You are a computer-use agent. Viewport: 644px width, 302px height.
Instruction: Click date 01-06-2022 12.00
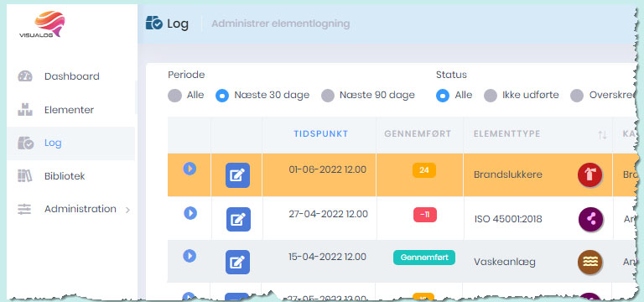tap(327, 169)
